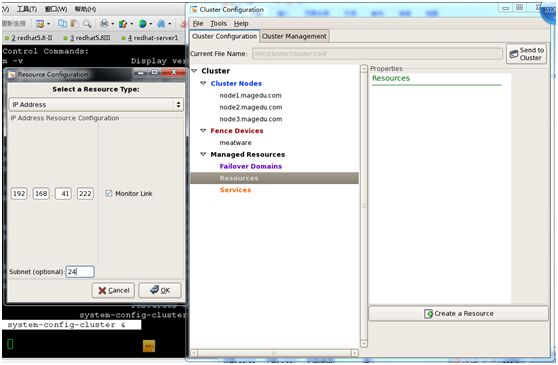
Task: Select Services in the tree
Action: (x=235, y=190)
